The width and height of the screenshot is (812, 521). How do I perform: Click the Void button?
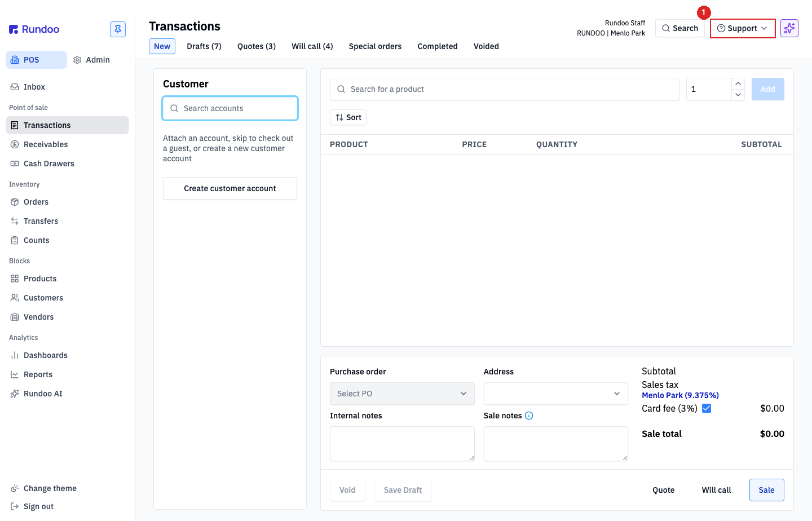click(x=347, y=490)
